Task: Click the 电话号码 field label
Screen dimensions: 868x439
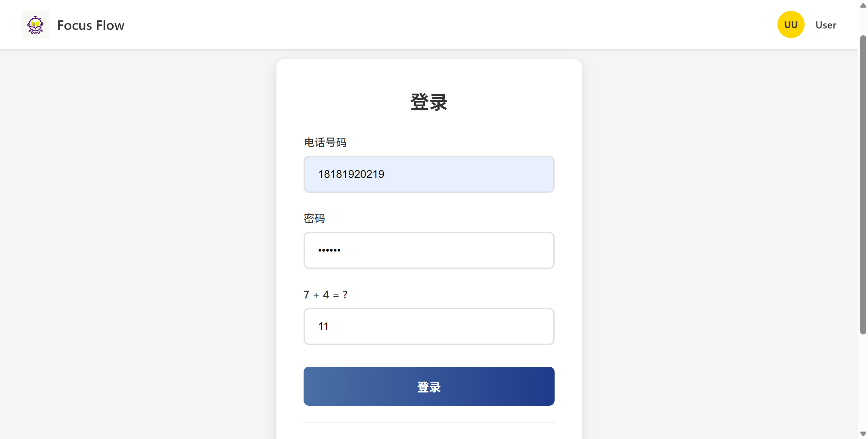Action: [x=325, y=142]
